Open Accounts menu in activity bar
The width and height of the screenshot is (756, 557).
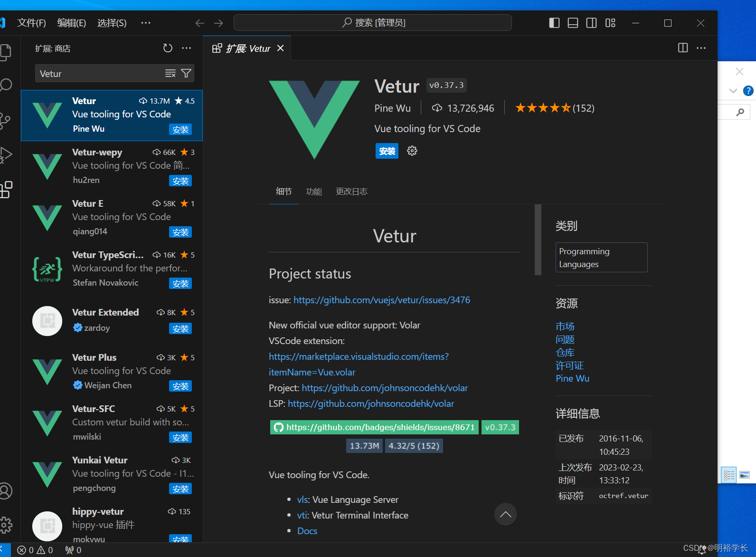(6, 491)
